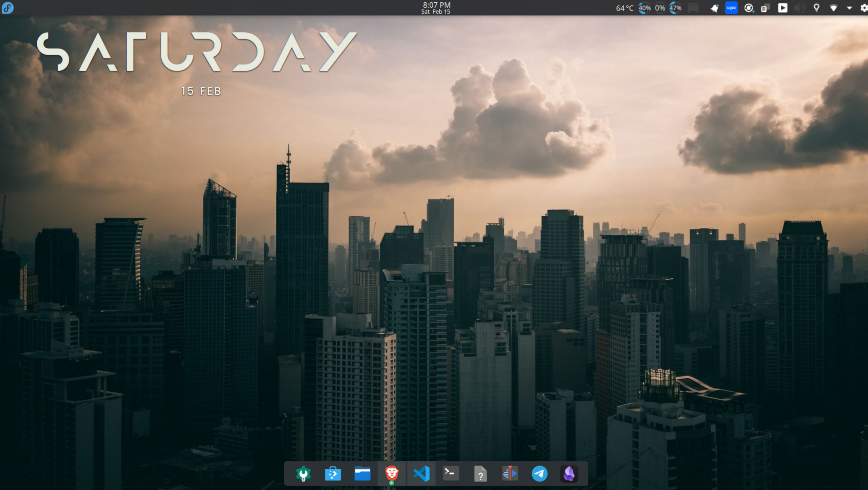Launch Brave browser from the dock
The height and width of the screenshot is (490, 868).
pos(392,474)
